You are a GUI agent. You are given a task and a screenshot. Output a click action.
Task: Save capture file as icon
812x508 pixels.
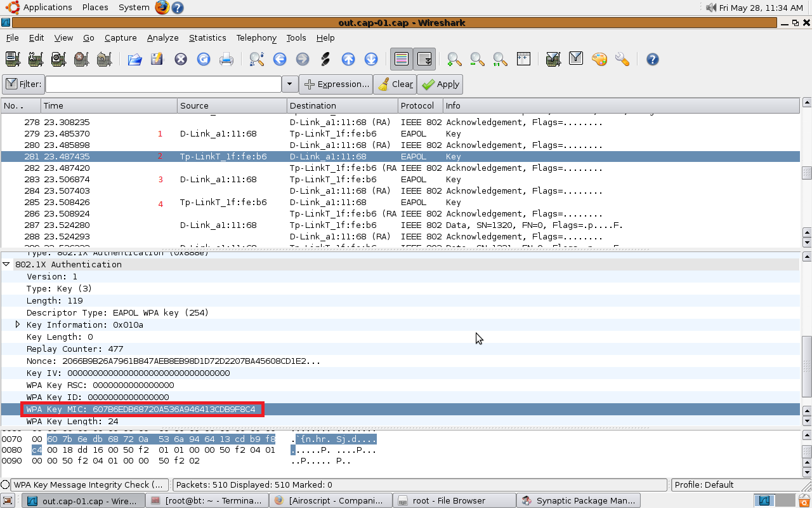point(157,59)
